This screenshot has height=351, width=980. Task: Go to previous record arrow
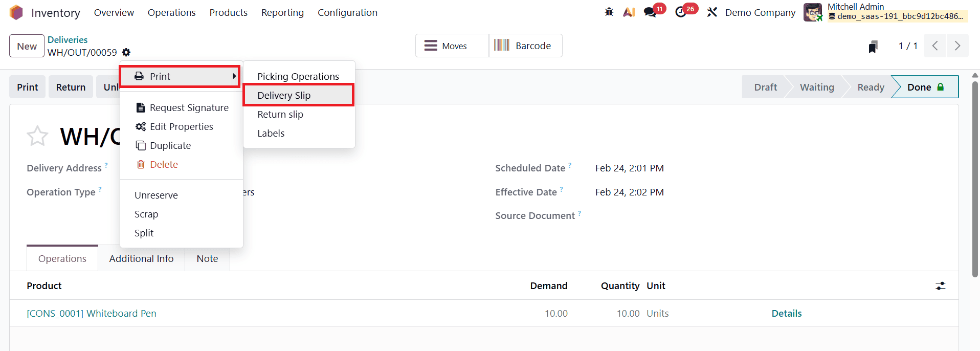935,46
